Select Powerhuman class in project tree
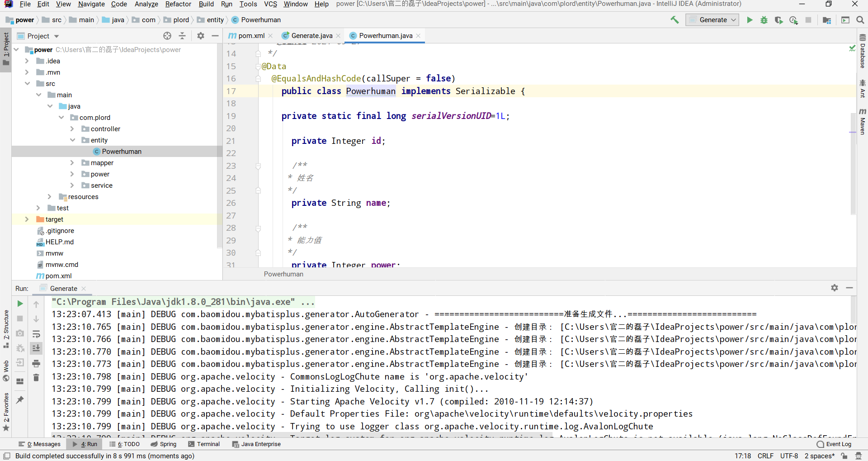868x461 pixels. click(118, 152)
